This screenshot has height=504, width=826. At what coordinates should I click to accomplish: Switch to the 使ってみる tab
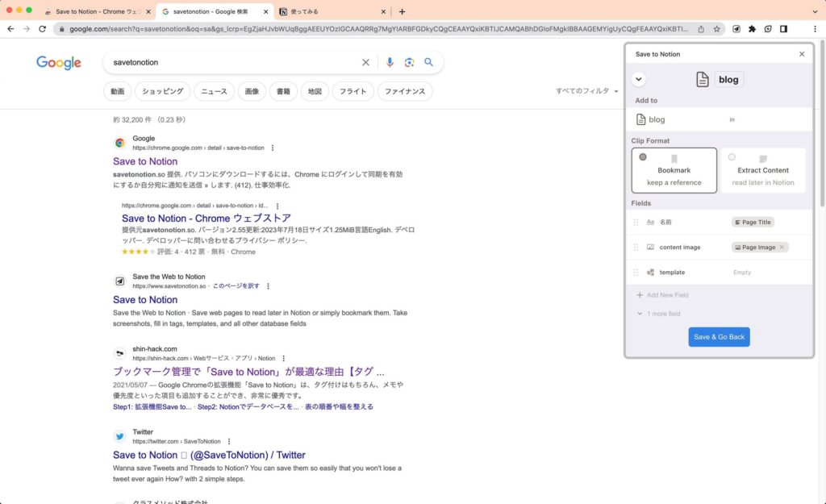click(332, 11)
